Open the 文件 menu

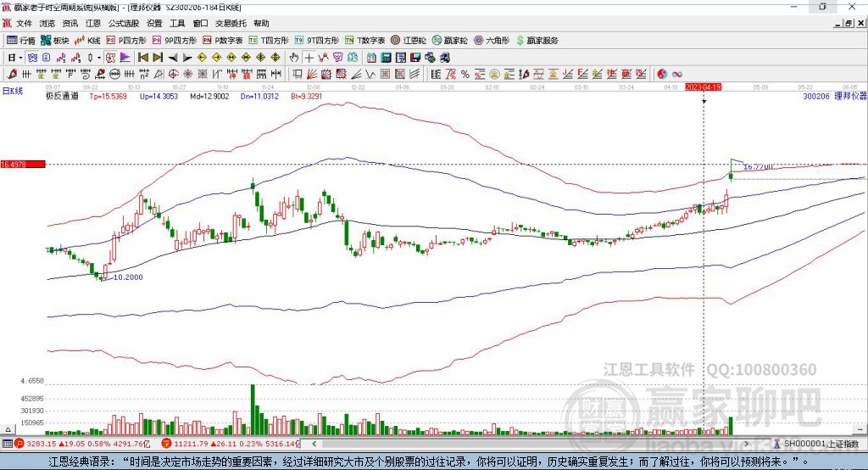pos(25,23)
